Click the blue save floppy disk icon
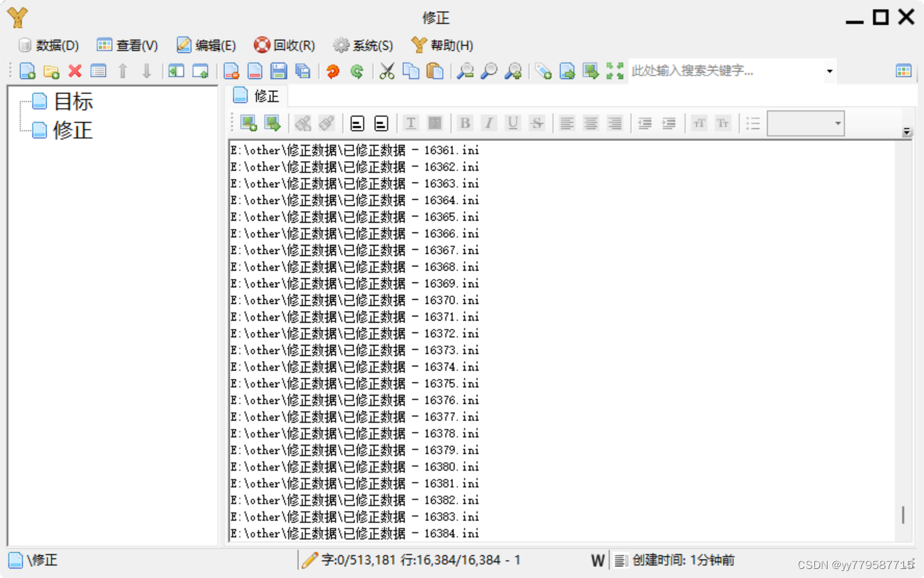 point(279,71)
